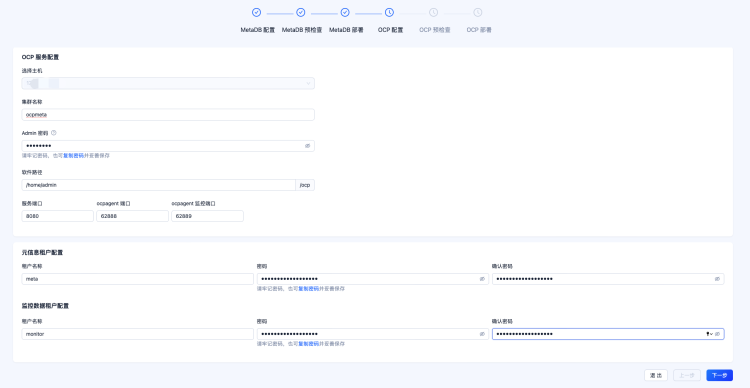Image resolution: width=750 pixels, height=388 pixels.
Task: Click the 租户名称 field containing meta
Action: coord(137,279)
